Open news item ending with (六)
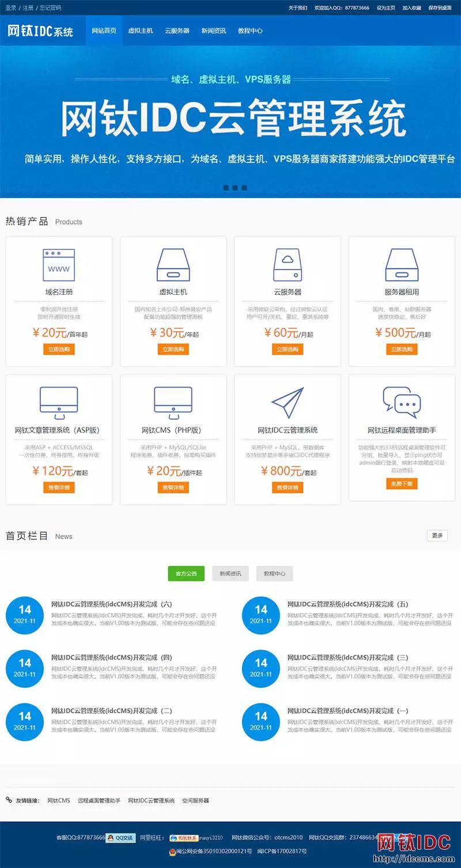 pos(112,604)
